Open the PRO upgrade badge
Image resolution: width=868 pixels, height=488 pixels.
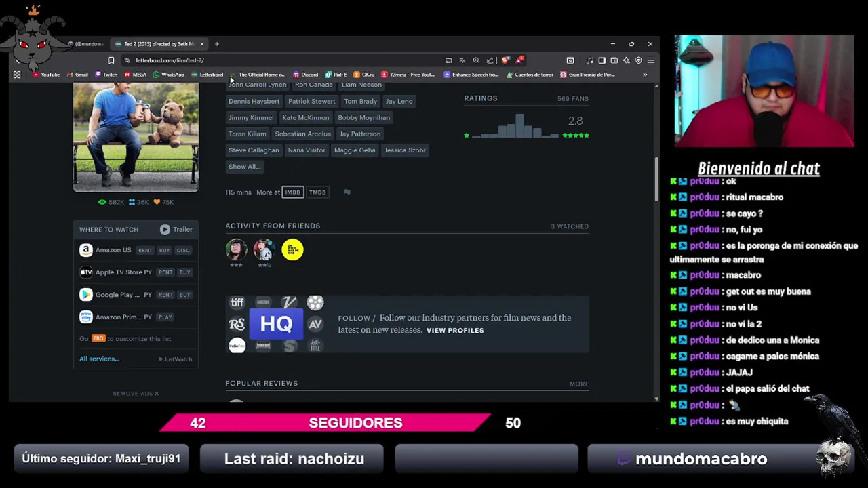(98, 338)
